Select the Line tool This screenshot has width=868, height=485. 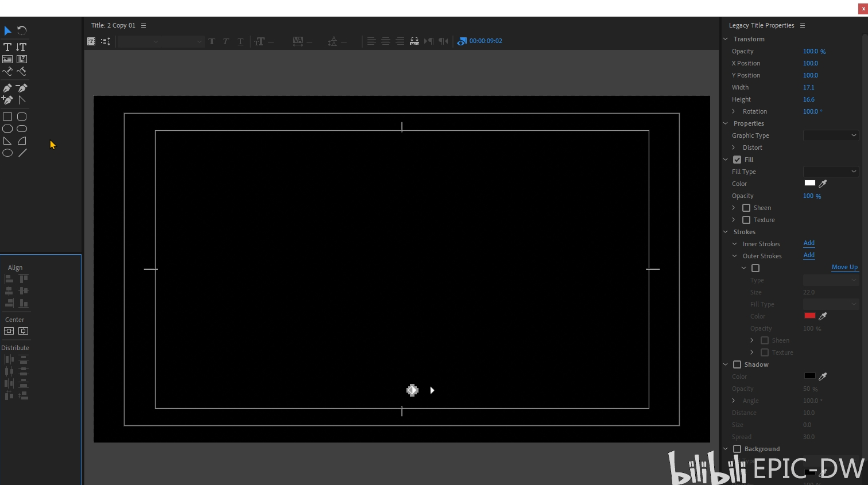(22, 153)
